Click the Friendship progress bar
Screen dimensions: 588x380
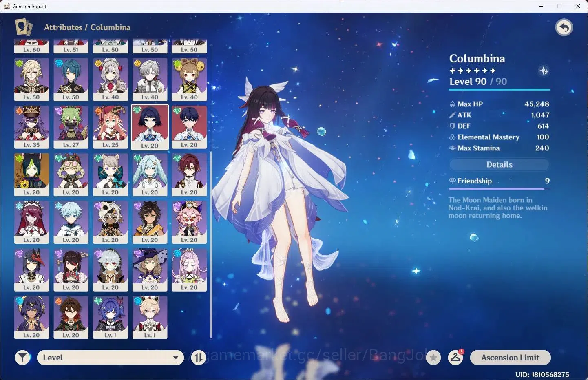[x=500, y=189]
